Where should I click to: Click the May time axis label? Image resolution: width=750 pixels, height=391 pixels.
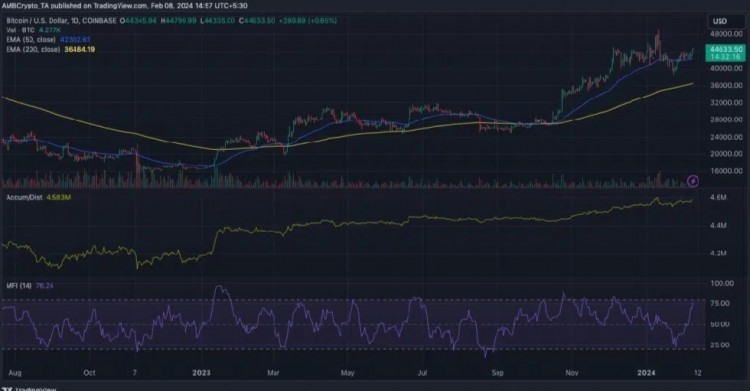pos(348,373)
